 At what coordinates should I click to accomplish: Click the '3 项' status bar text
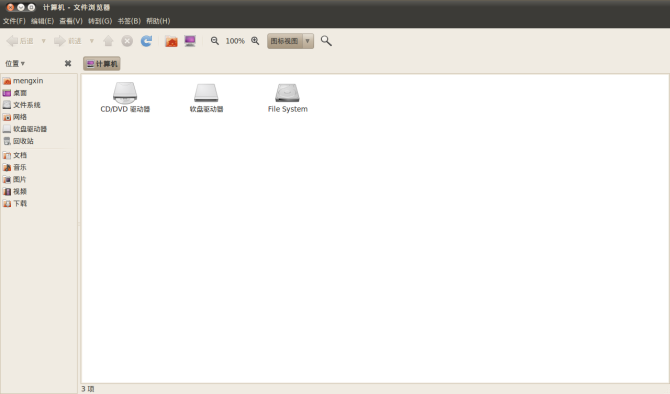pyautogui.click(x=88, y=389)
